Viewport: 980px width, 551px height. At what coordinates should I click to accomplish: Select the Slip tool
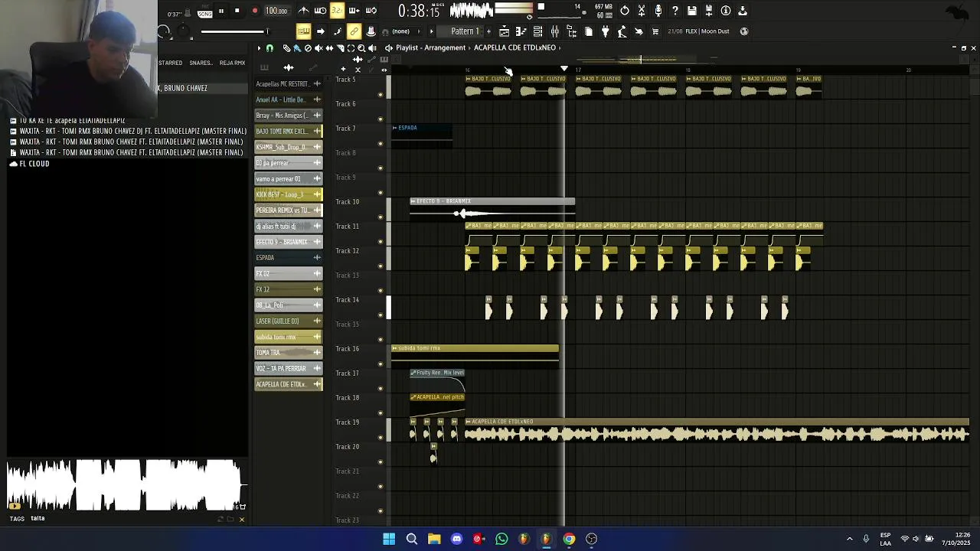click(x=329, y=48)
